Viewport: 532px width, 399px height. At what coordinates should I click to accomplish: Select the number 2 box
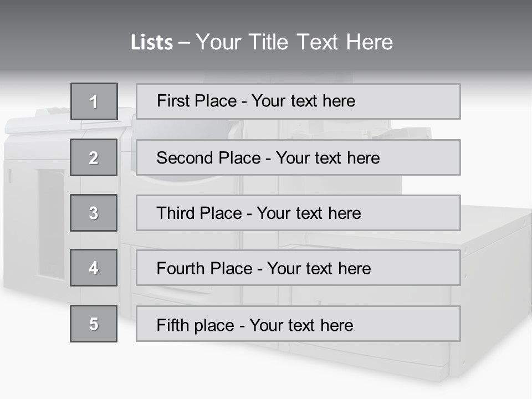click(x=94, y=157)
